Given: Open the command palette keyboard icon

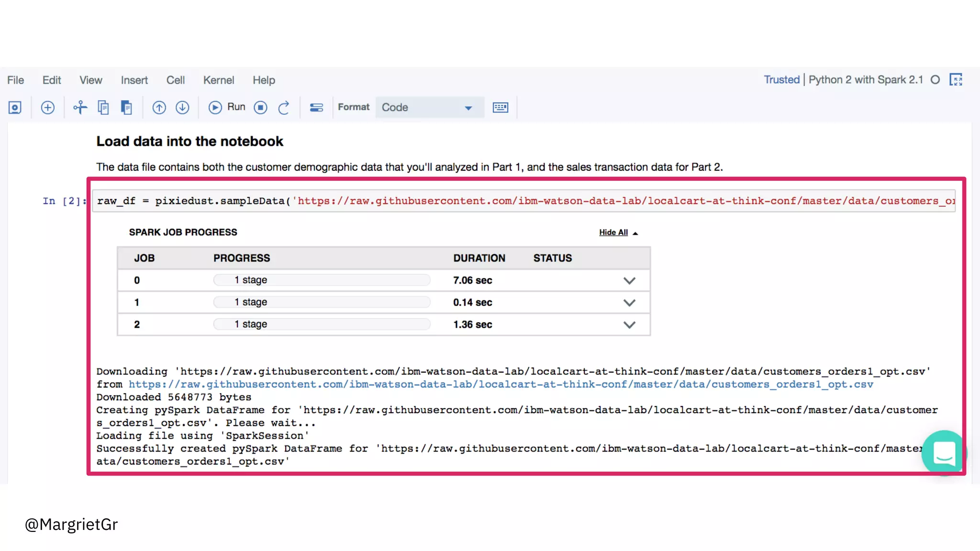Looking at the screenshot, I should (500, 108).
